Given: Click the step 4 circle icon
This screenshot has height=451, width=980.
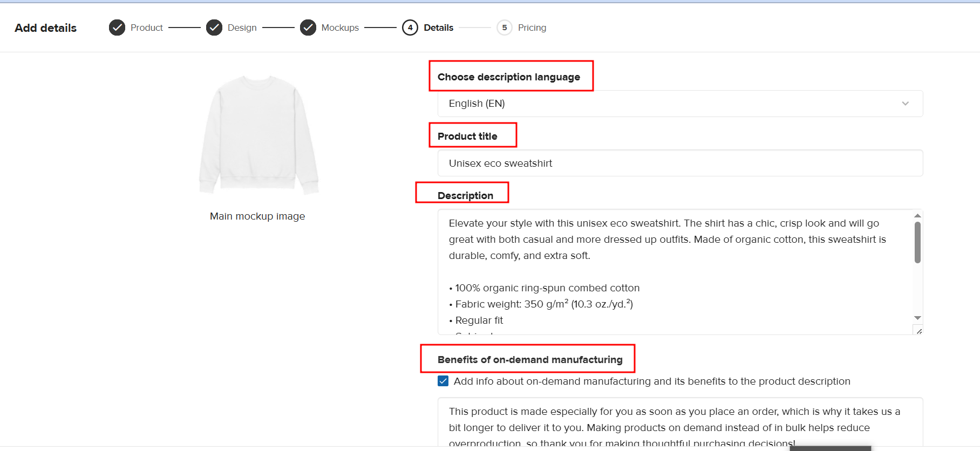Looking at the screenshot, I should [410, 28].
